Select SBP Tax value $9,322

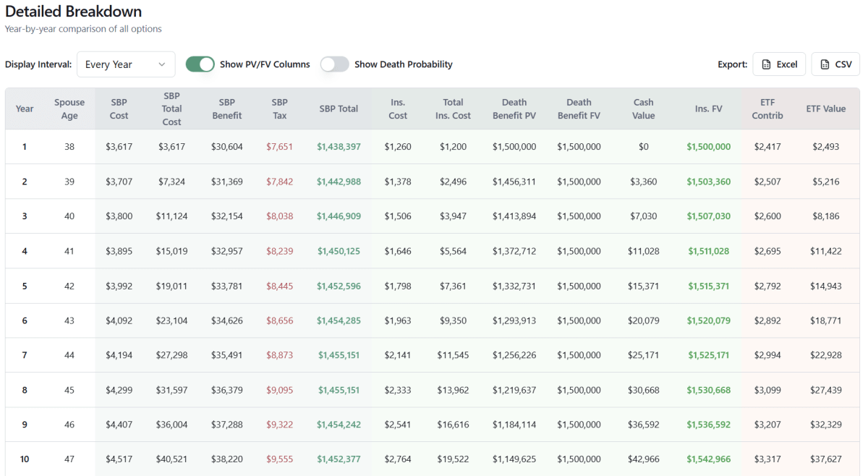tap(280, 425)
